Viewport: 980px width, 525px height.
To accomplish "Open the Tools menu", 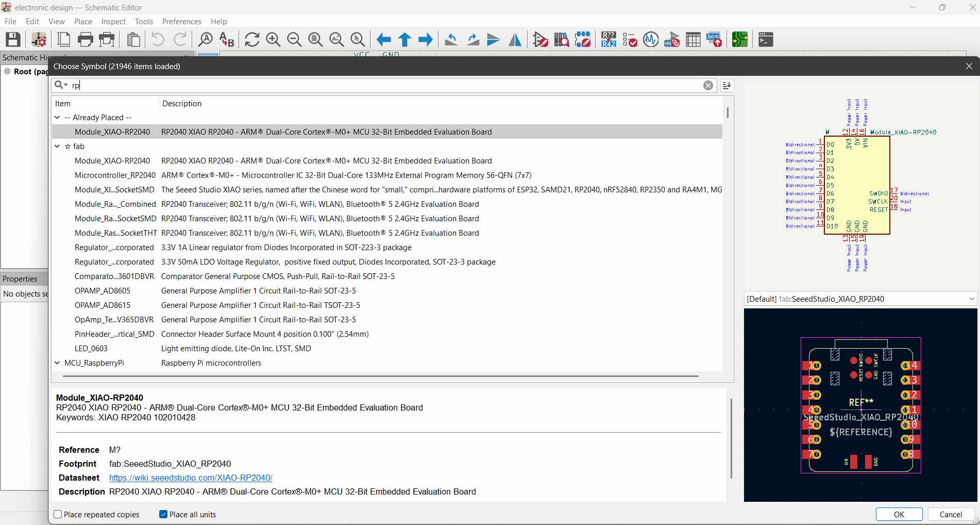I will click(x=144, y=21).
